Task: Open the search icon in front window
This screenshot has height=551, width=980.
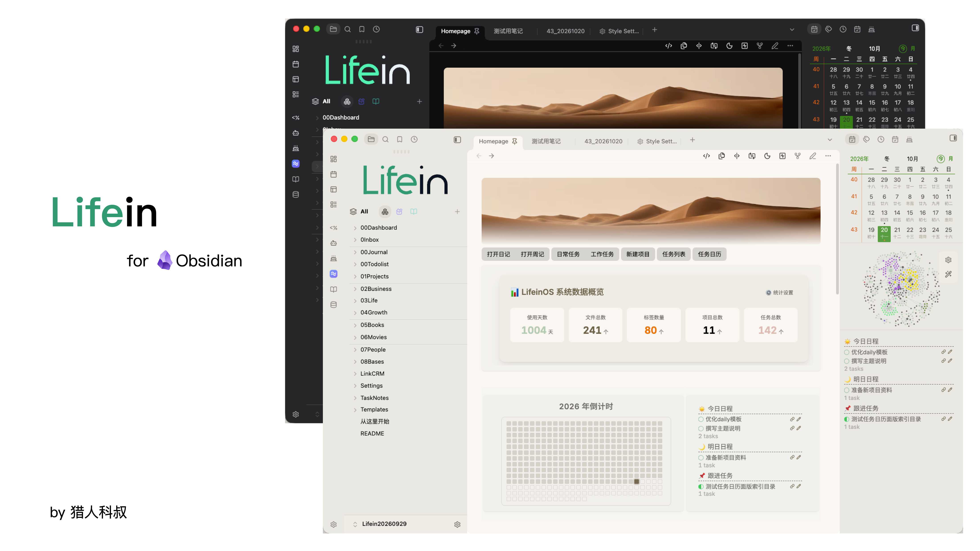Action: (x=385, y=140)
